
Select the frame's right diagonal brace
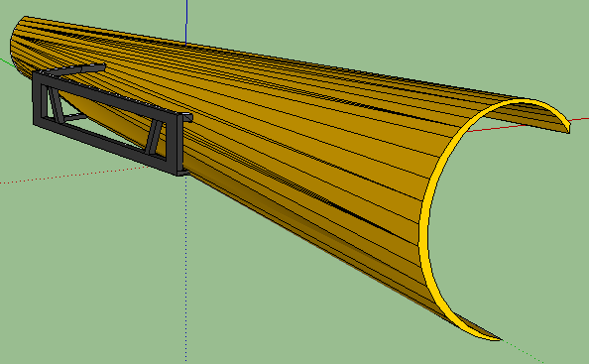[x=154, y=137]
